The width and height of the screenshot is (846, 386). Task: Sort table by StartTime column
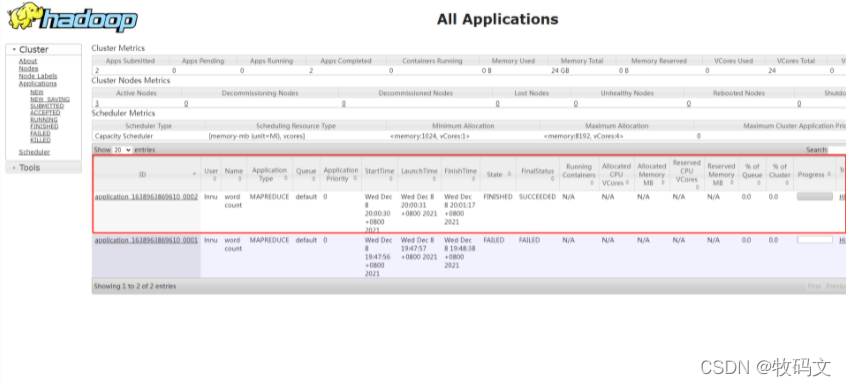(x=379, y=174)
